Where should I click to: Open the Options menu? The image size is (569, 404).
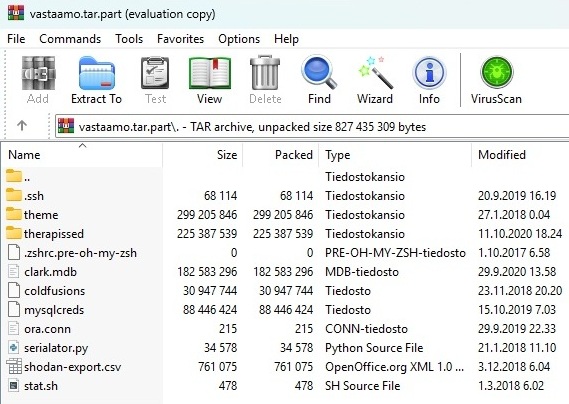pyautogui.click(x=239, y=39)
